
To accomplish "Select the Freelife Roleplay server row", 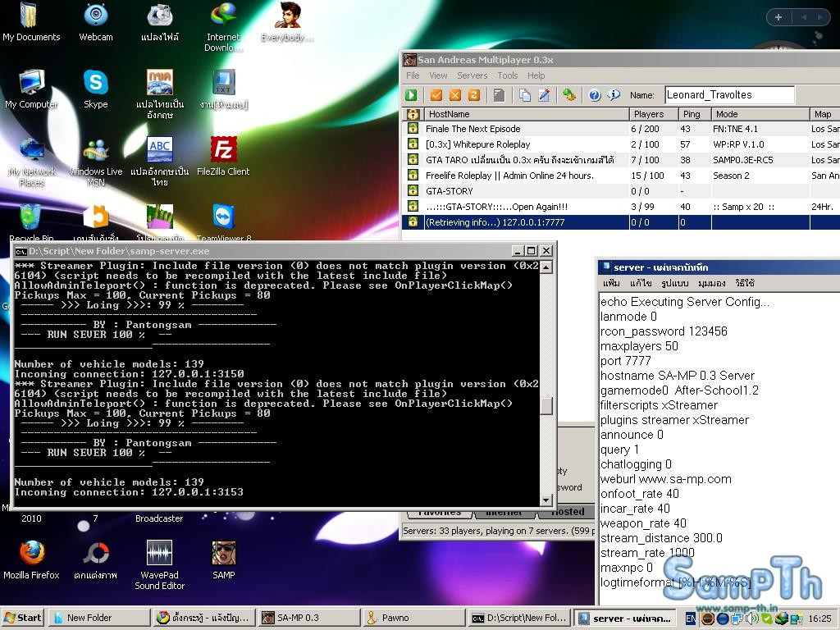I will tap(509, 176).
